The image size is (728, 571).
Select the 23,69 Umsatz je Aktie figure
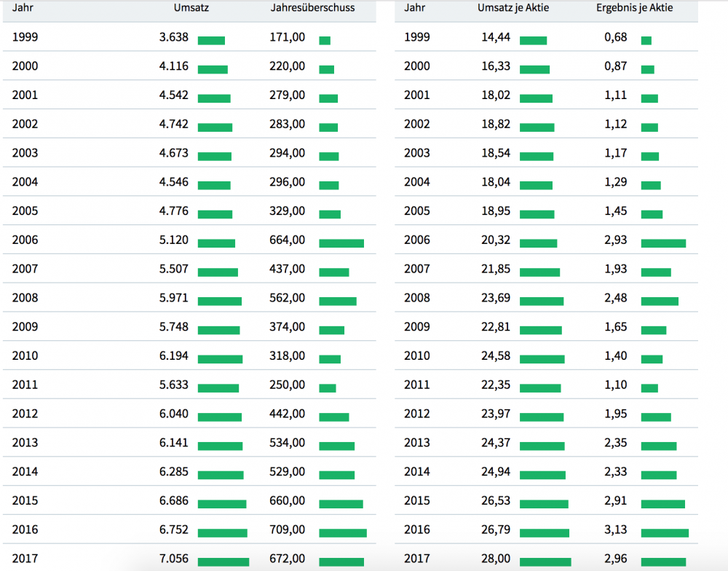tap(496, 298)
